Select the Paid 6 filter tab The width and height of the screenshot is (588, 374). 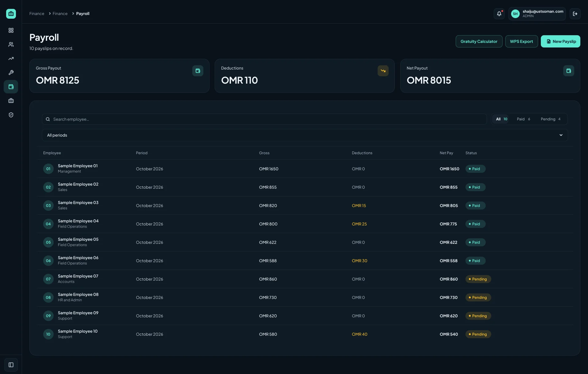pos(523,119)
